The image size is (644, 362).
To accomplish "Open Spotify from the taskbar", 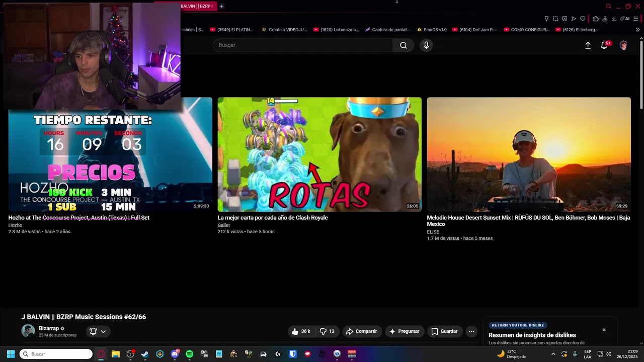I will [189, 354].
